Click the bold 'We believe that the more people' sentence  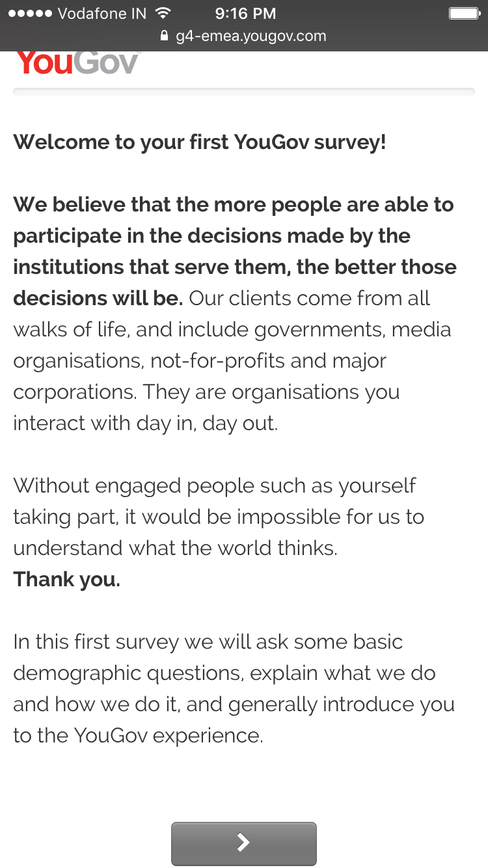click(x=234, y=251)
